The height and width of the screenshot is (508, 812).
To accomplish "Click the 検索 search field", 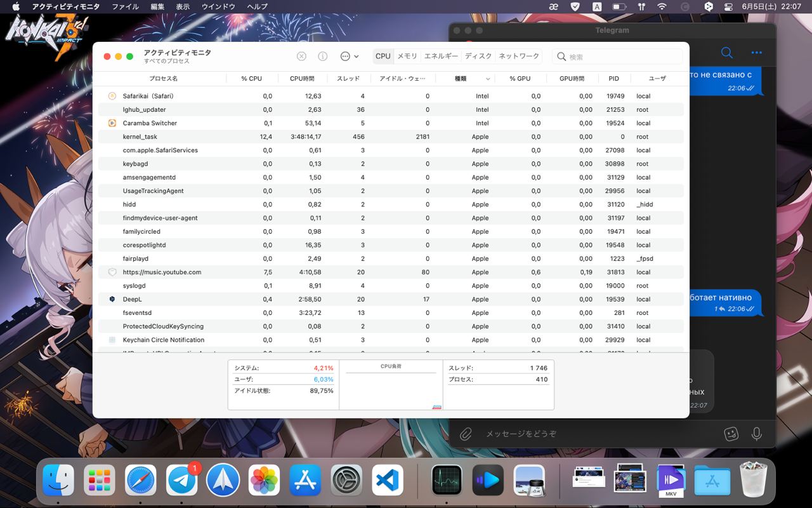I will point(617,57).
